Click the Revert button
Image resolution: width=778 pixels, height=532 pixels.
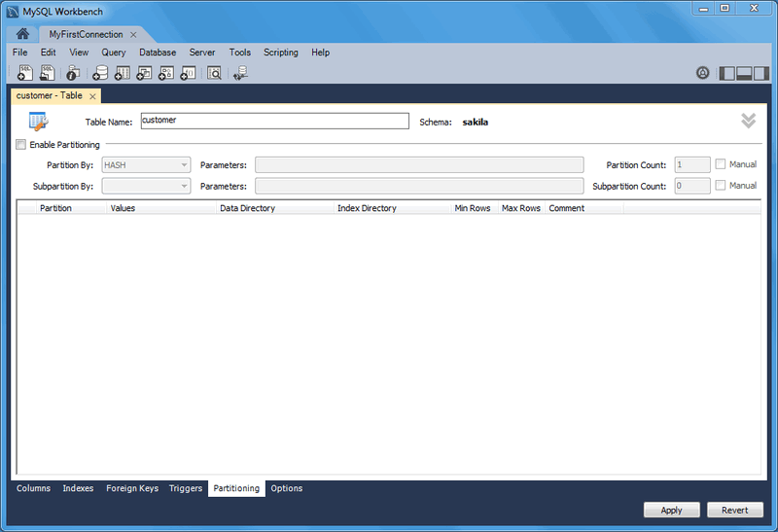(x=735, y=511)
